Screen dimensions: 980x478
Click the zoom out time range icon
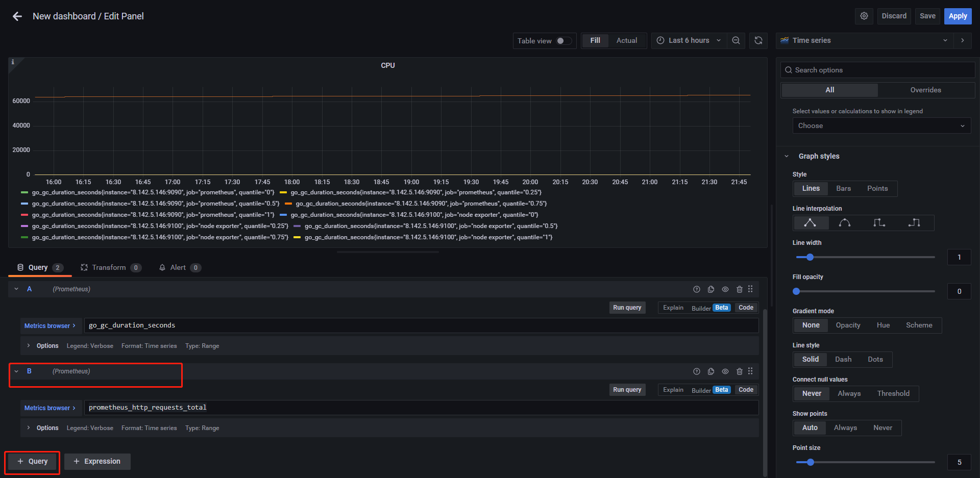tap(736, 40)
